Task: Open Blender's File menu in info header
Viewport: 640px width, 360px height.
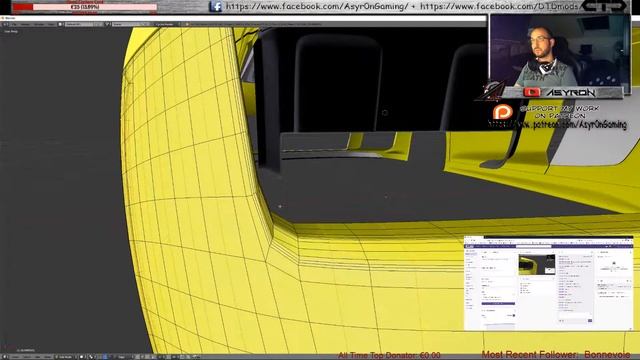Action: tap(14, 24)
